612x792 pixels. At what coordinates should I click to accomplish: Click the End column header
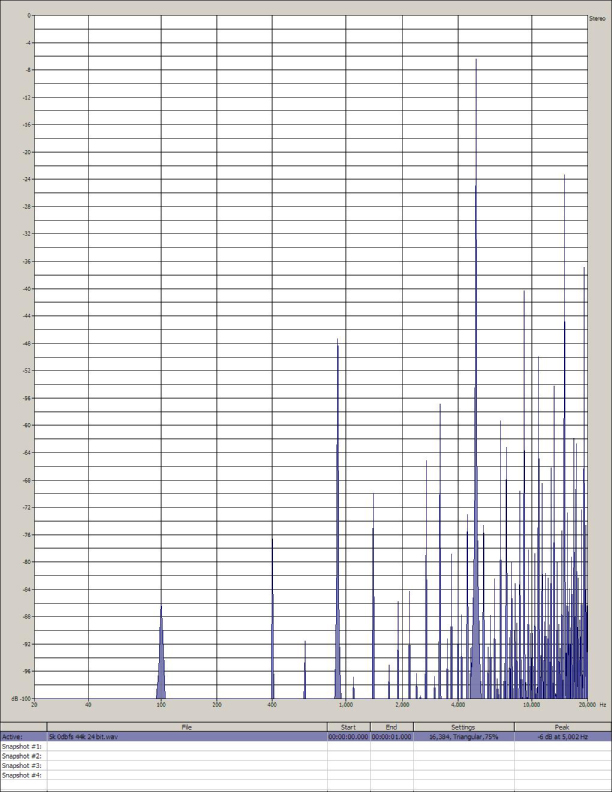(x=391, y=727)
